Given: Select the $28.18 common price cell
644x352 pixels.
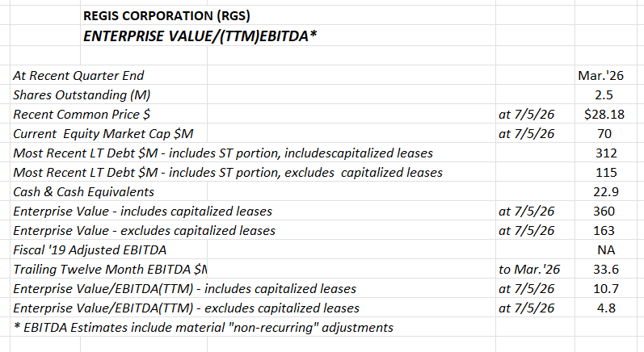Looking at the screenshot, I should [604, 114].
